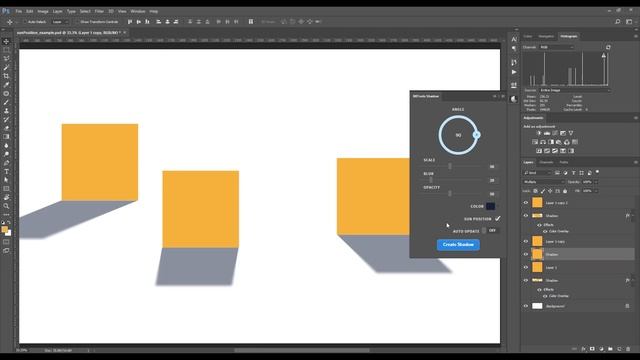Hide the Layer 1 copy 2 layer
Screen dimensions: 640x360
coord(526,203)
